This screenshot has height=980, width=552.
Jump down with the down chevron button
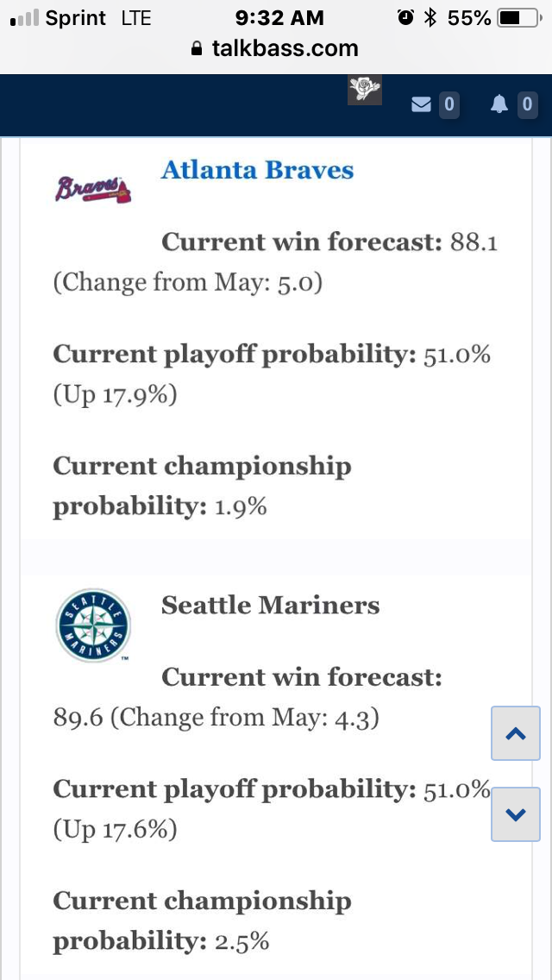[x=515, y=814]
